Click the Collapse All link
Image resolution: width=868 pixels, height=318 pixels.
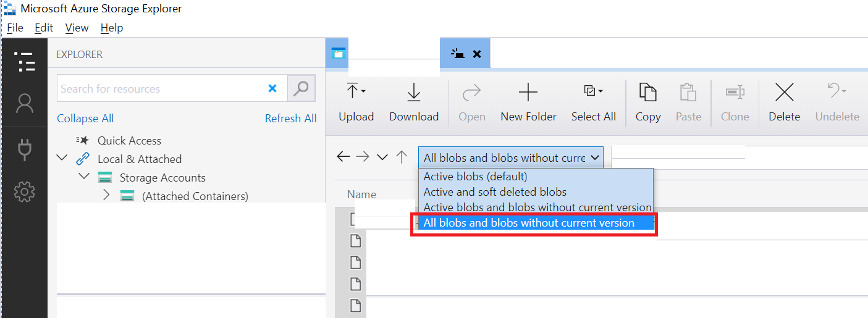85,119
